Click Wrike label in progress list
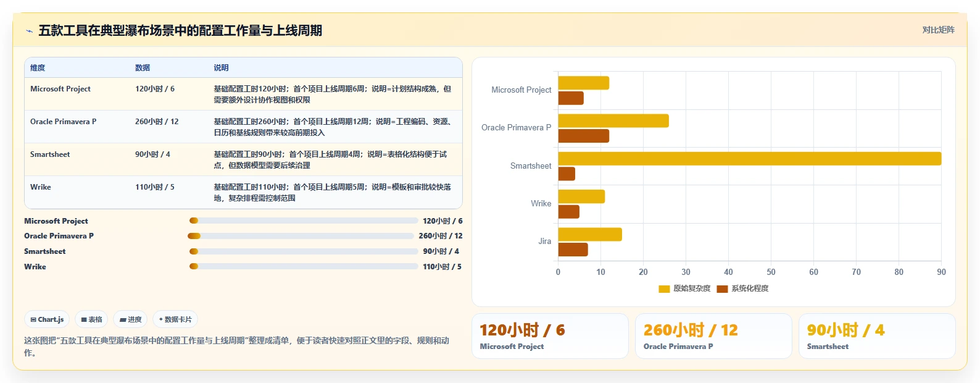This screenshot has height=383, width=980. [35, 267]
